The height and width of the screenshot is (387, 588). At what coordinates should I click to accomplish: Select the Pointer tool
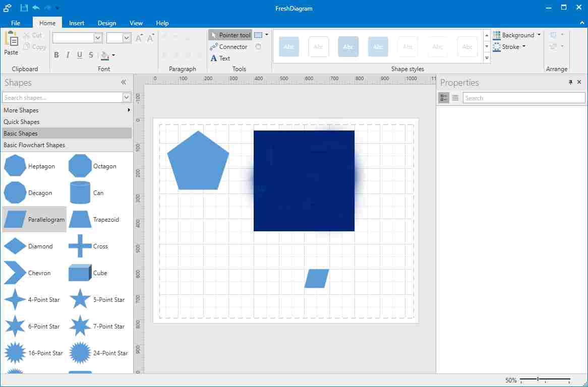tap(230, 35)
